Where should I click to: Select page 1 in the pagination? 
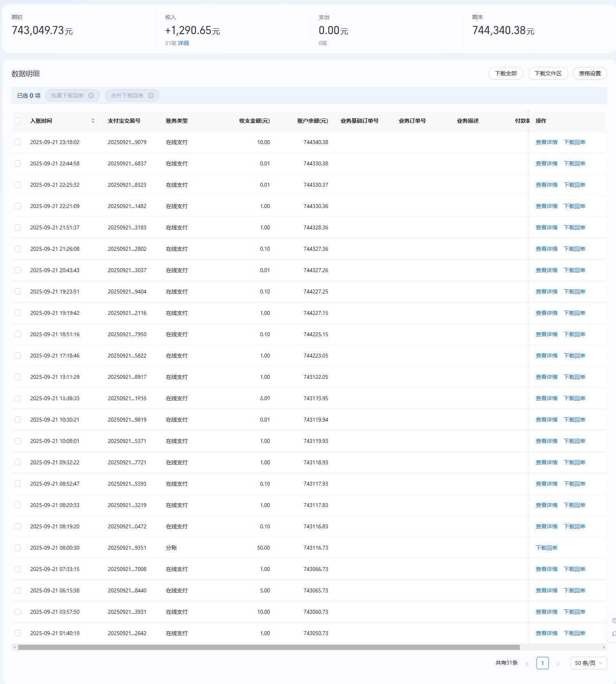542,663
